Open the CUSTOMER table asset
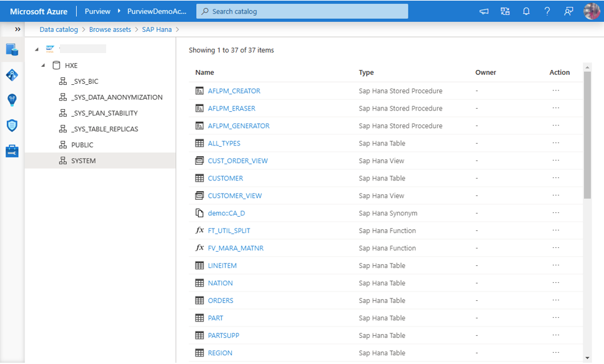Screen dimensions: 604x364 (225, 179)
